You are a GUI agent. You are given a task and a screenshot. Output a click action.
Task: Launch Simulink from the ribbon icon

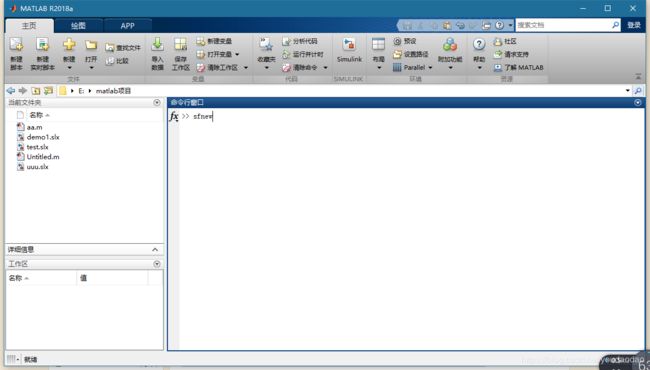point(349,45)
